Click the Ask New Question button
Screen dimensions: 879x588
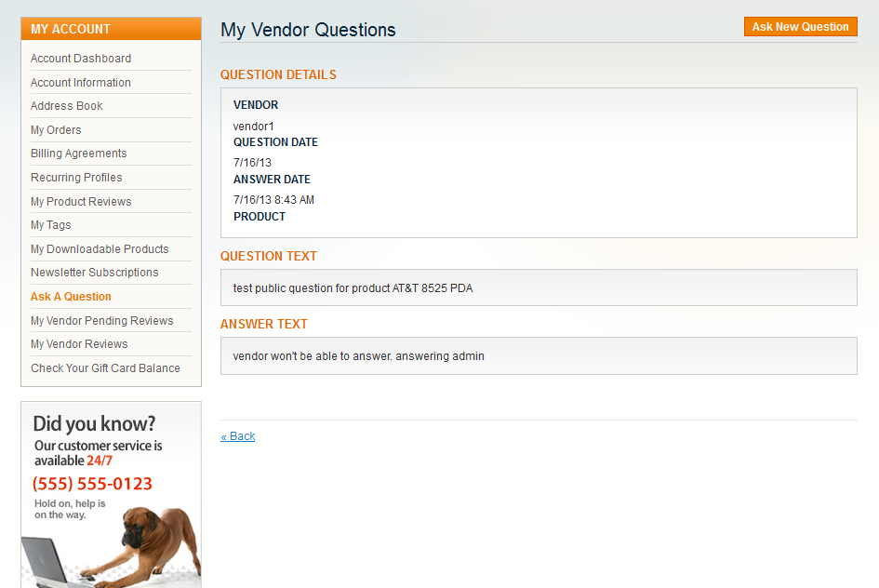pyautogui.click(x=801, y=27)
